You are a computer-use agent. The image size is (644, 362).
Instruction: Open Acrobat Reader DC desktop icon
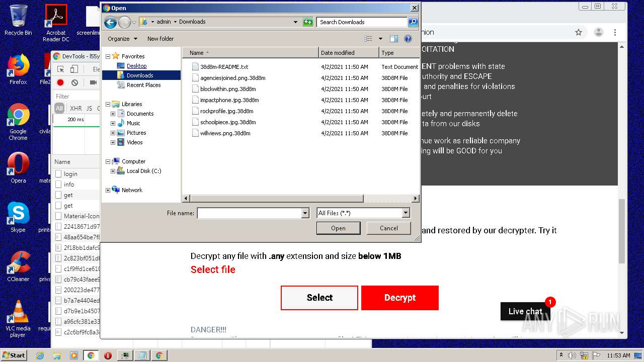click(56, 23)
